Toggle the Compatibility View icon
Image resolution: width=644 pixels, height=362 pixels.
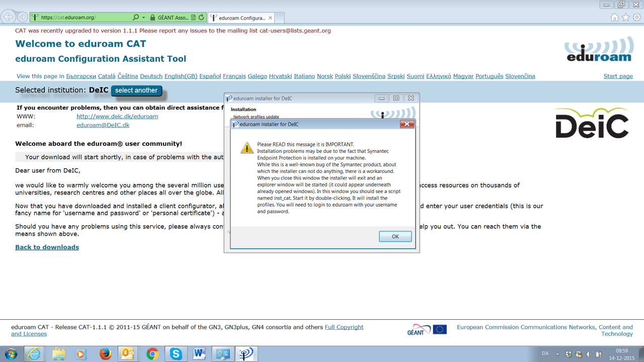[x=193, y=18]
